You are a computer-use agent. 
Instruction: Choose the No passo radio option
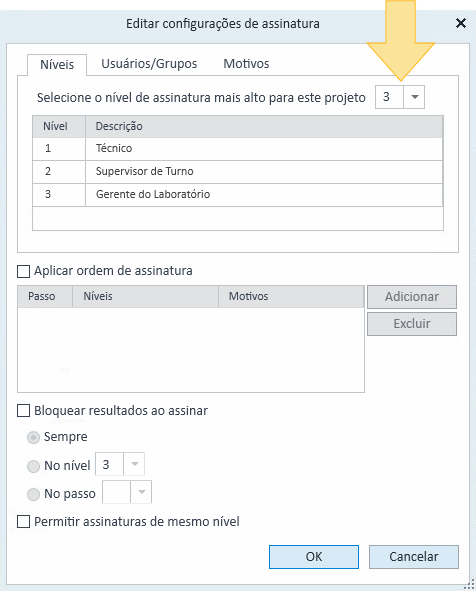33,494
